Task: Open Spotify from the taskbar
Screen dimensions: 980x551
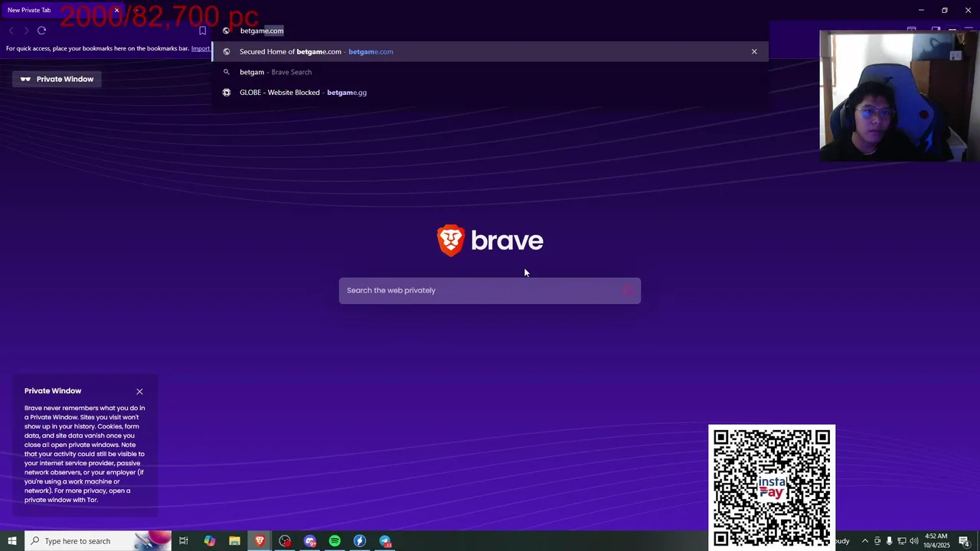Action: (x=335, y=541)
